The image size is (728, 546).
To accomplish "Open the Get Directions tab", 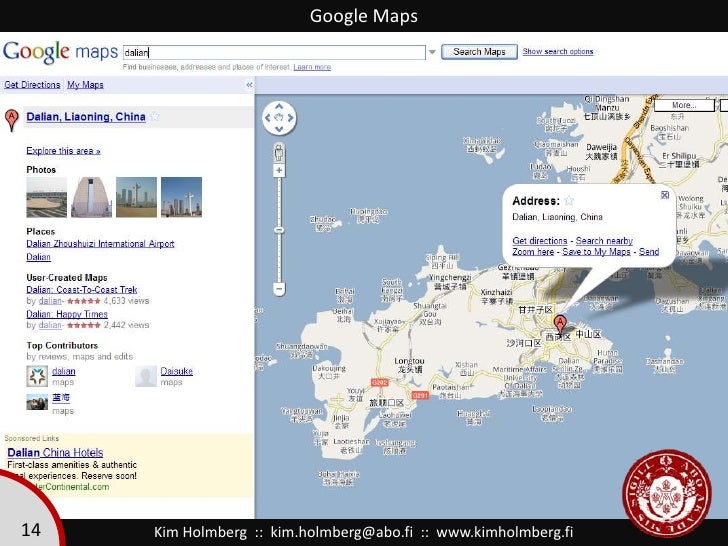I will [x=32, y=85].
